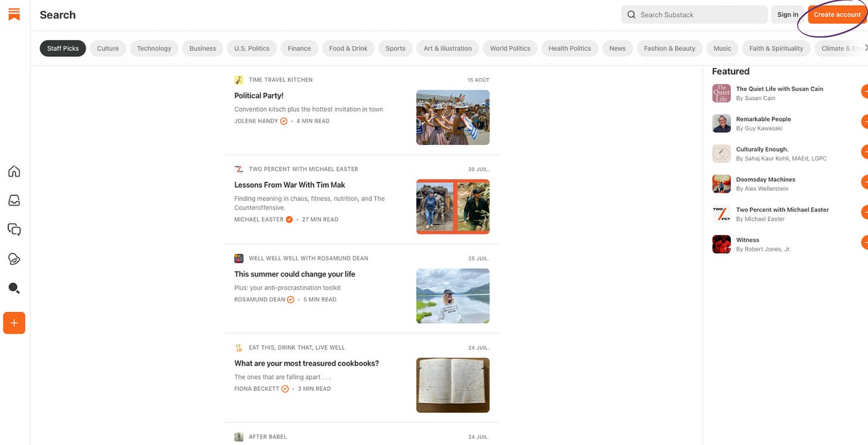
Task: Open Doomsday Machines featured avatar
Action: [721, 184]
